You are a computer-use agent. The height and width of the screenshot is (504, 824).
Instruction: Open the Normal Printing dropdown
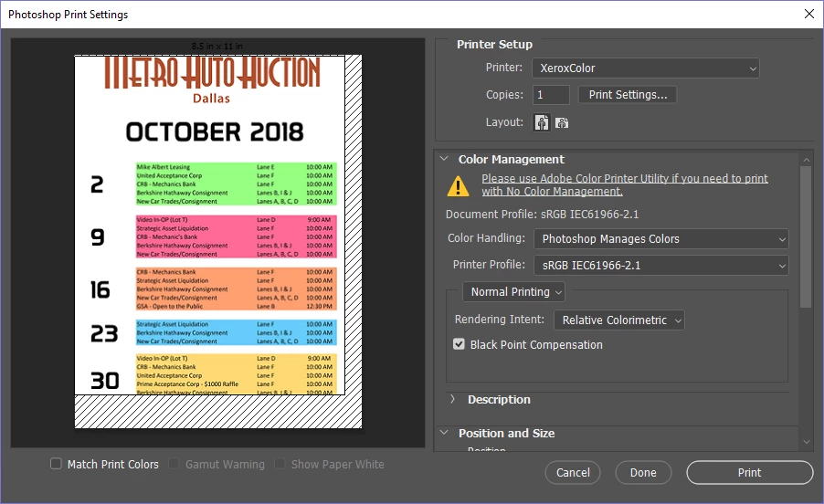pos(513,292)
